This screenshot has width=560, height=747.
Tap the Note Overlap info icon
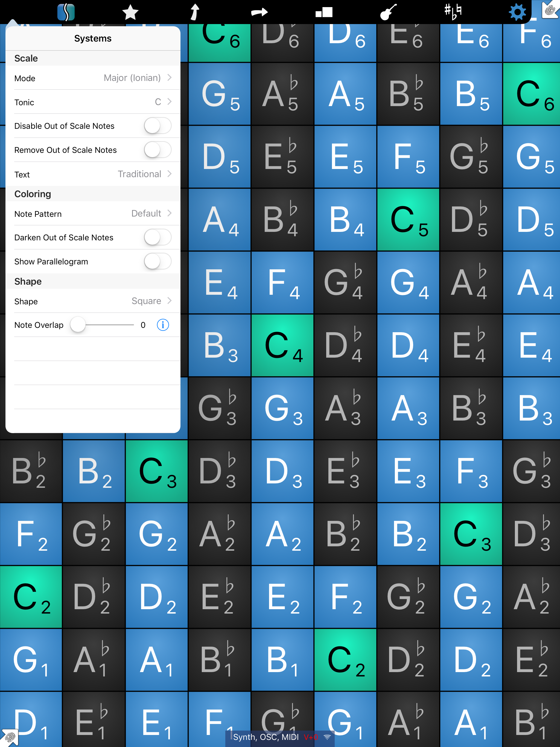coord(163,325)
